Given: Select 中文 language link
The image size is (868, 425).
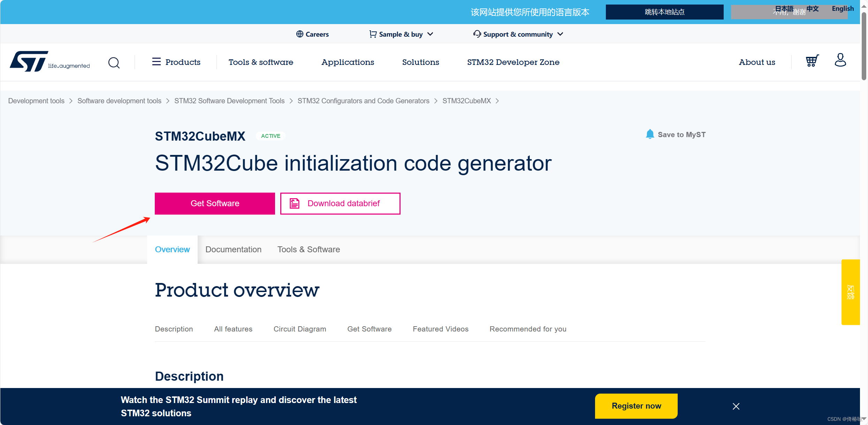Looking at the screenshot, I should pos(813,8).
